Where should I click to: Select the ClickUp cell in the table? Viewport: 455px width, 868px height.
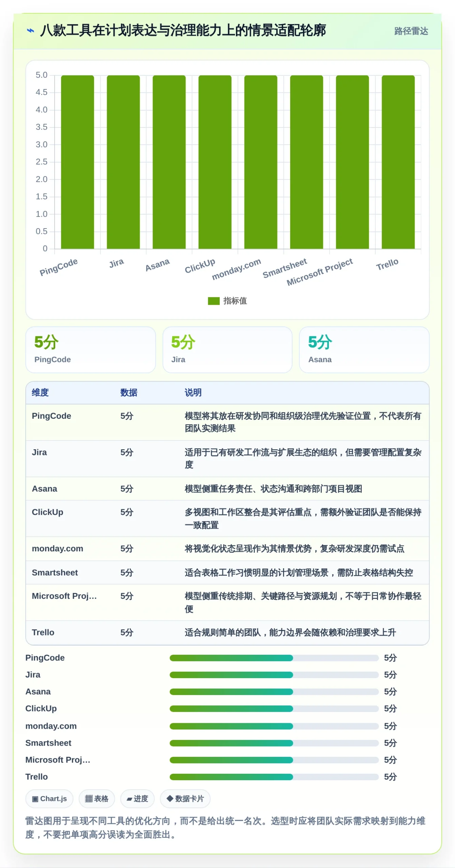(47, 512)
